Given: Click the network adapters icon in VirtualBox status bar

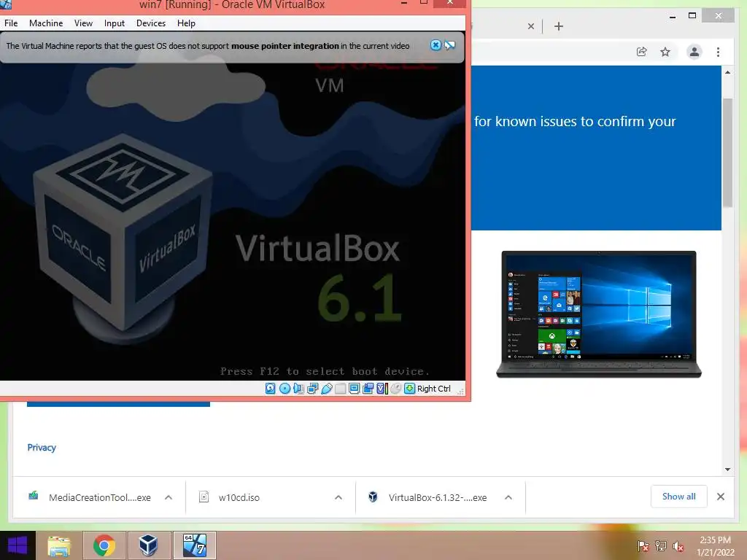Looking at the screenshot, I should coord(312,389).
